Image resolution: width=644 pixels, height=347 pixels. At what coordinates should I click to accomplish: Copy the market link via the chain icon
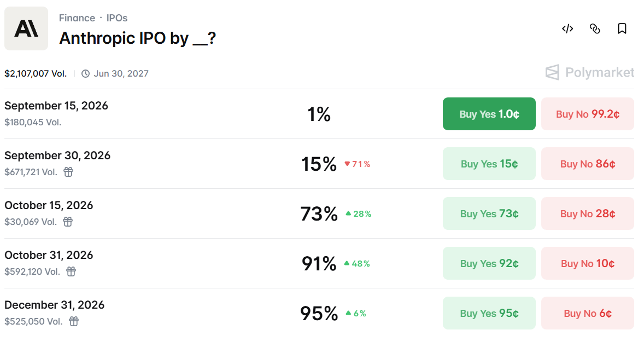595,29
